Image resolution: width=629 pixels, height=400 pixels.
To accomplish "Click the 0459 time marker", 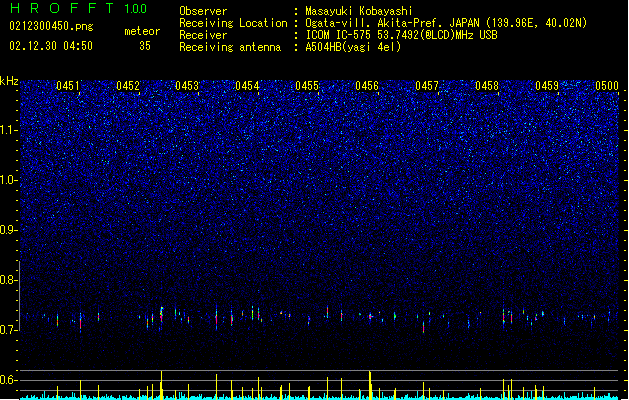I will (547, 86).
